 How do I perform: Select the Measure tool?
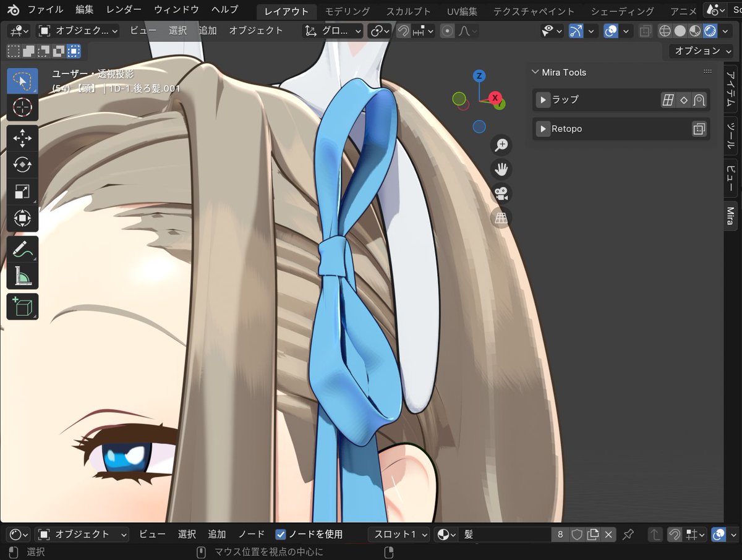[22, 276]
